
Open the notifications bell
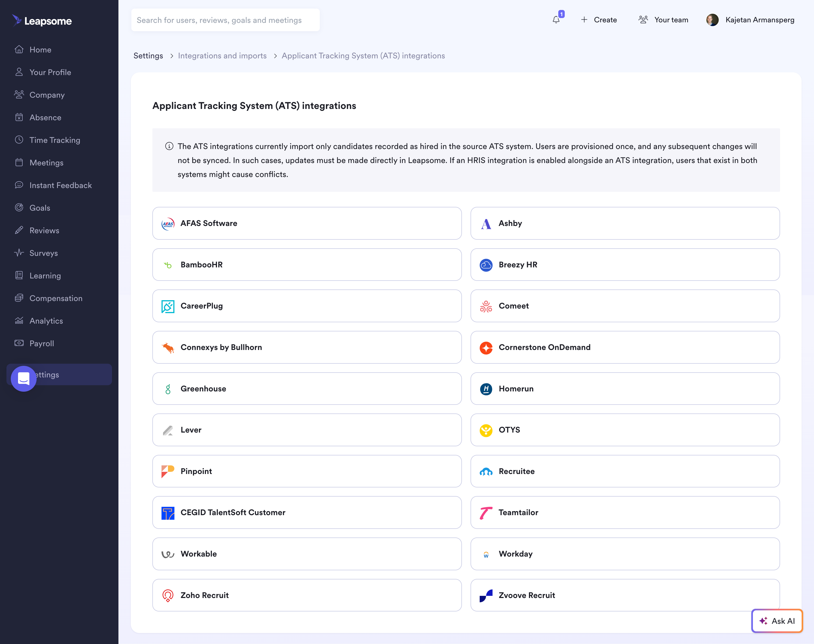point(556,20)
